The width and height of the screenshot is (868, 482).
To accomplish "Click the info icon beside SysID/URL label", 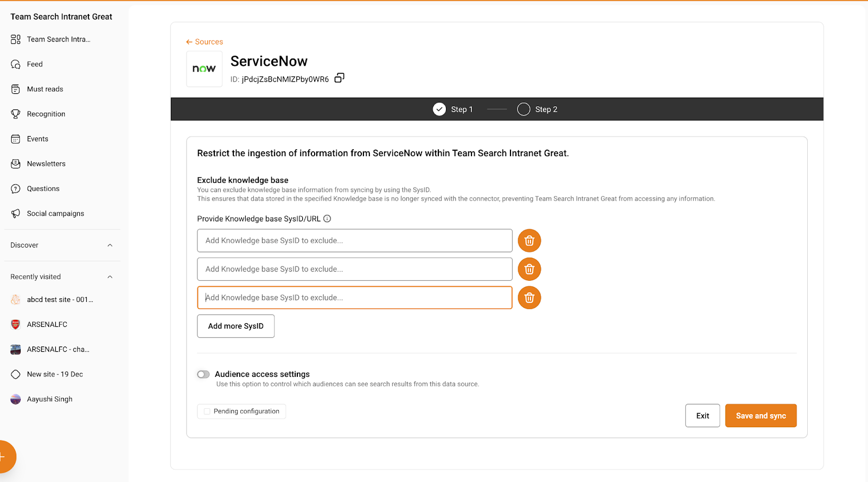I will [x=327, y=219].
